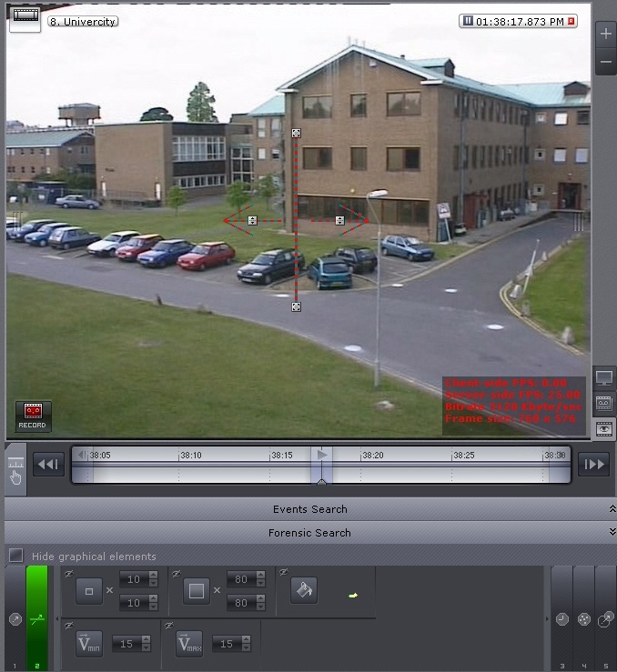617x672 pixels.
Task: Click the color fill bucket icon
Action: (x=303, y=590)
